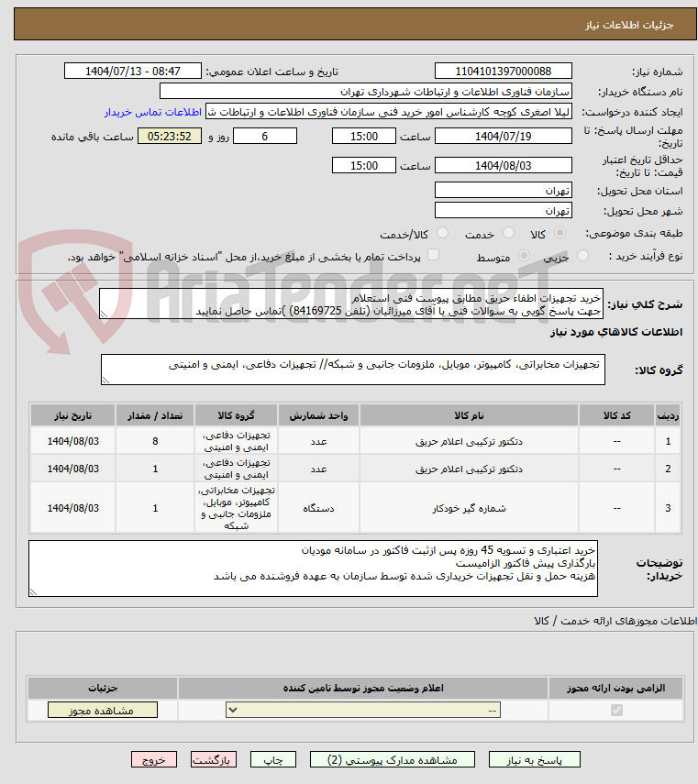
Task: Click the 'چاپ' print button
Action: pos(273,759)
